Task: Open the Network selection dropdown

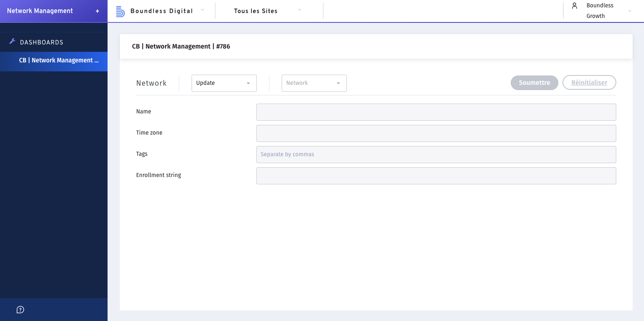Action: (314, 83)
